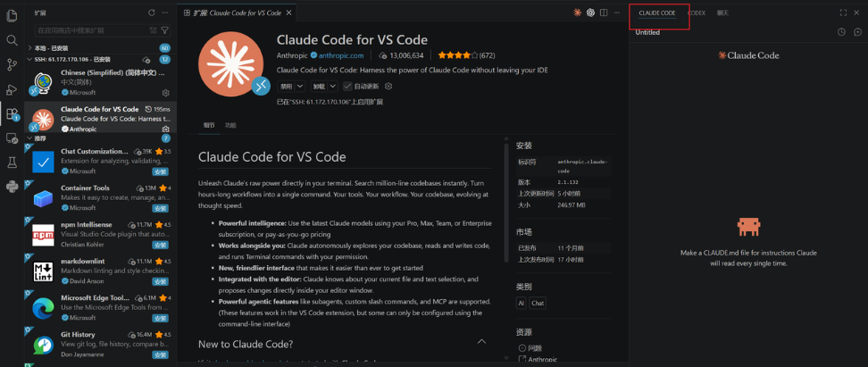Switch to the CLAUDE CODE panel tab
The image size is (868, 367).
pyautogui.click(x=657, y=13)
